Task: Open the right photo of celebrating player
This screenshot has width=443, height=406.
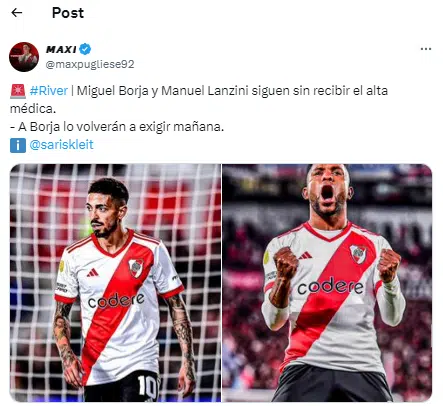Action: pyautogui.click(x=327, y=283)
